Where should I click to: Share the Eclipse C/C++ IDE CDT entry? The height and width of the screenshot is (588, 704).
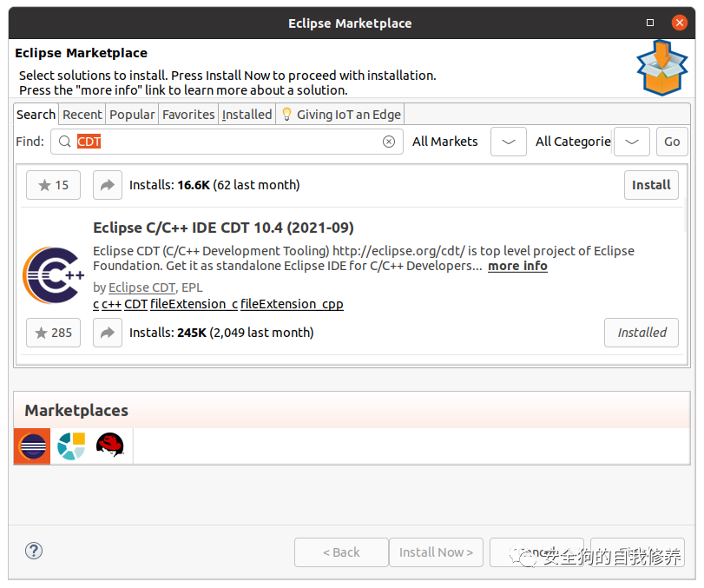(x=108, y=333)
